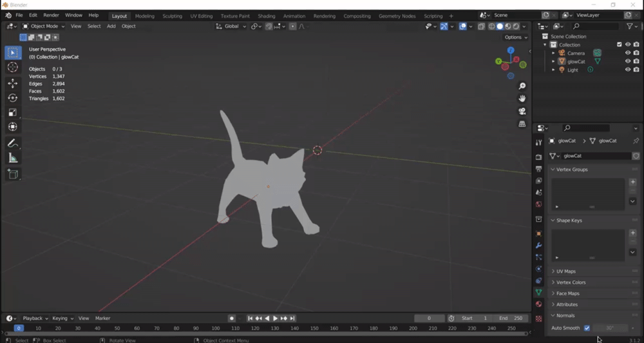Activate the 3D Cursor tool
644x343 pixels.
coord(13,67)
